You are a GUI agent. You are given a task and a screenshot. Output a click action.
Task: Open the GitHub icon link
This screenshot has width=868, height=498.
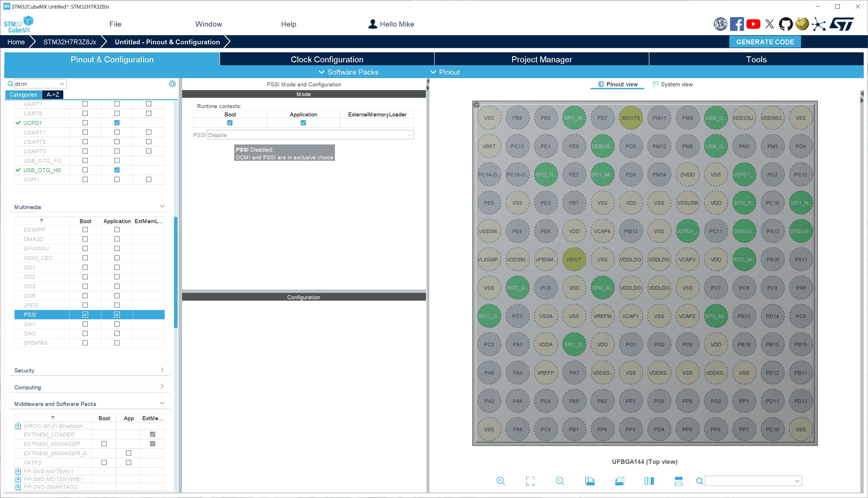(x=786, y=24)
